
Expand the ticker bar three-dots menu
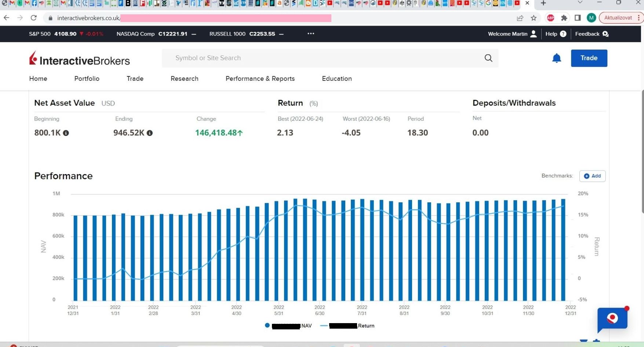tap(311, 33)
